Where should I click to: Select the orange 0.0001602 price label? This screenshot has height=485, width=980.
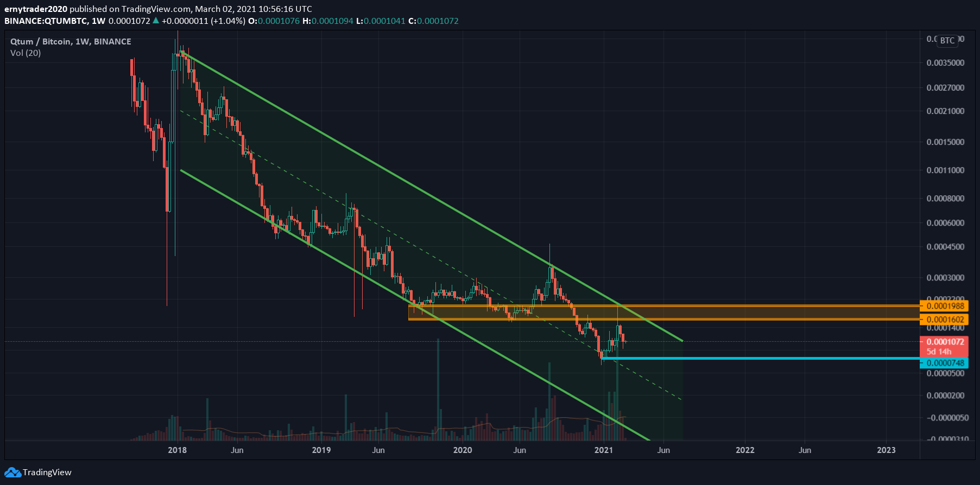tap(944, 320)
